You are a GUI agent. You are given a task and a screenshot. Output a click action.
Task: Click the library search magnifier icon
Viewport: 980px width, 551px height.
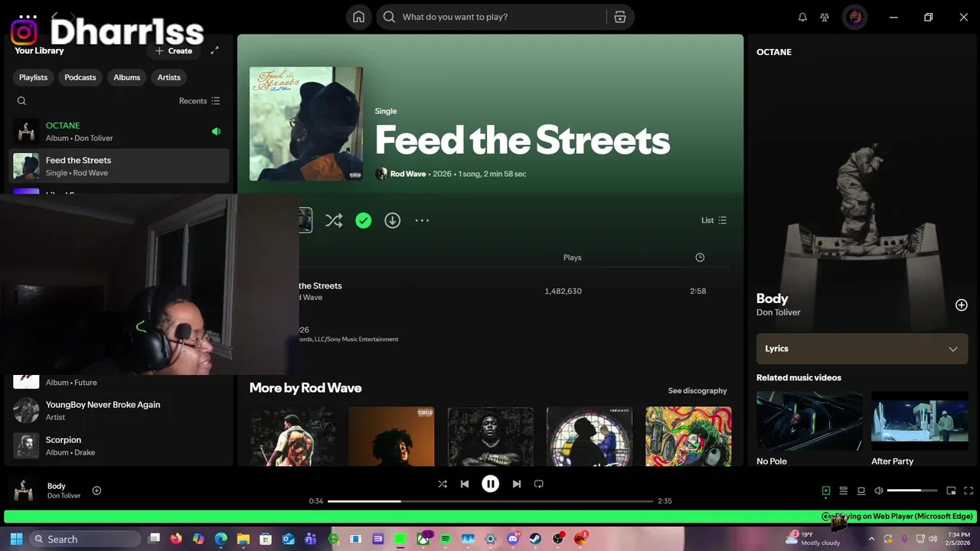tap(21, 101)
